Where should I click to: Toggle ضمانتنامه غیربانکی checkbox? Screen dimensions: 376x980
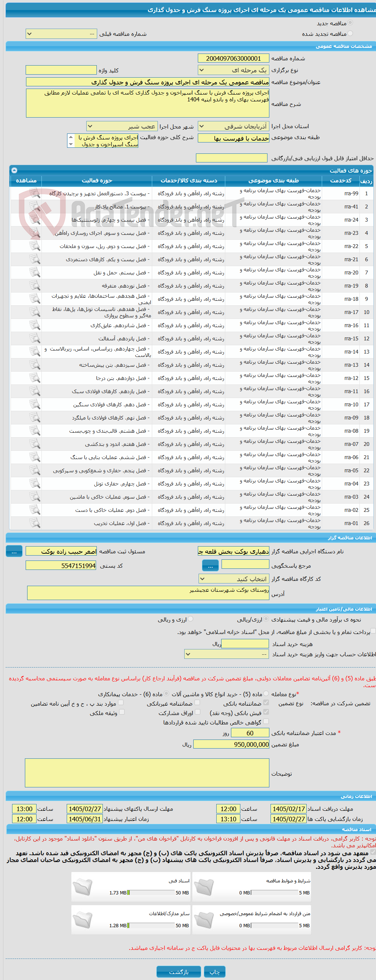(x=197, y=703)
